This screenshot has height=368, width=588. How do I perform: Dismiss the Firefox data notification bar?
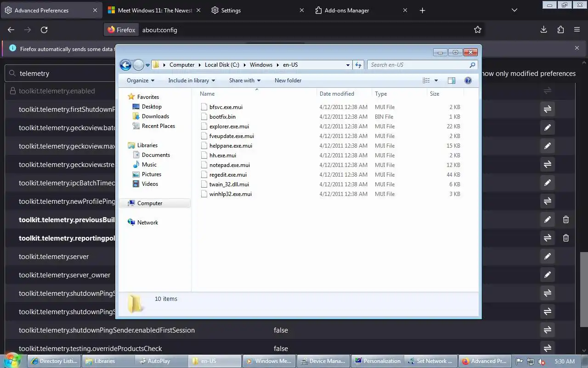click(577, 48)
